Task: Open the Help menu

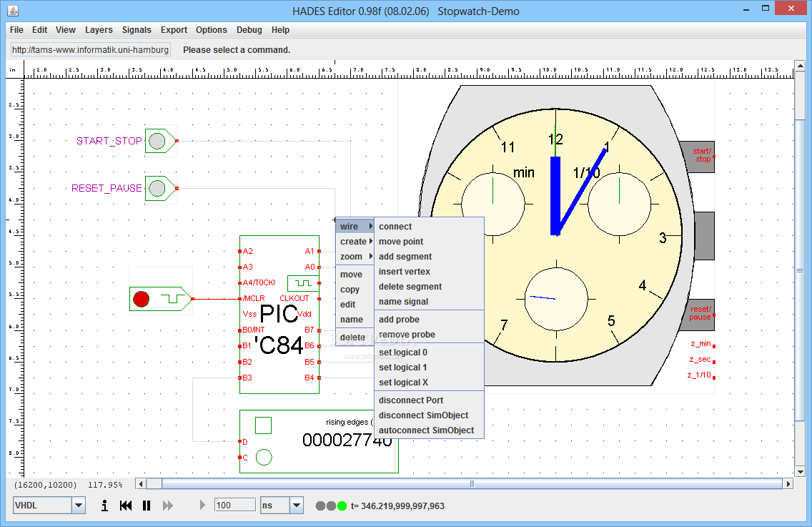Action: pos(280,30)
